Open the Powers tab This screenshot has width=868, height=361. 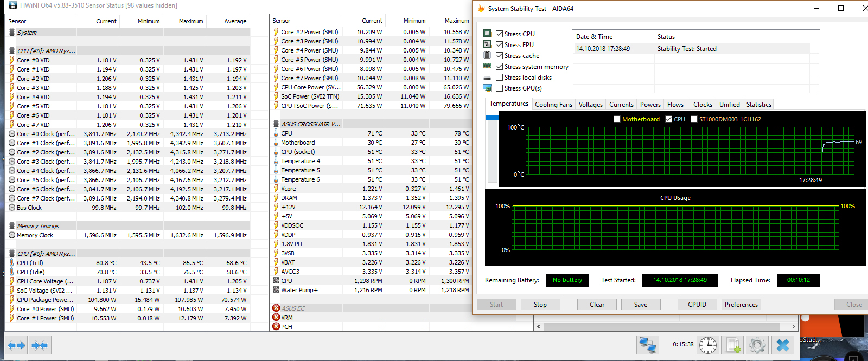(x=650, y=105)
